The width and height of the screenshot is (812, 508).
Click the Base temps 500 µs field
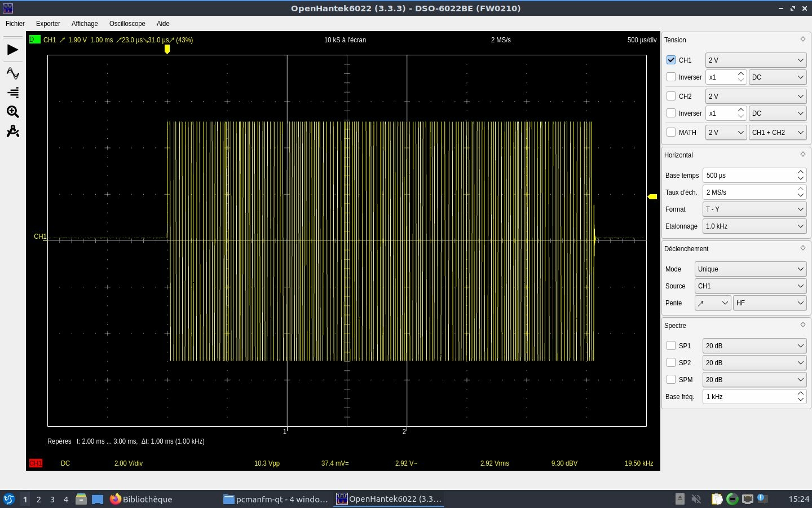(x=754, y=175)
